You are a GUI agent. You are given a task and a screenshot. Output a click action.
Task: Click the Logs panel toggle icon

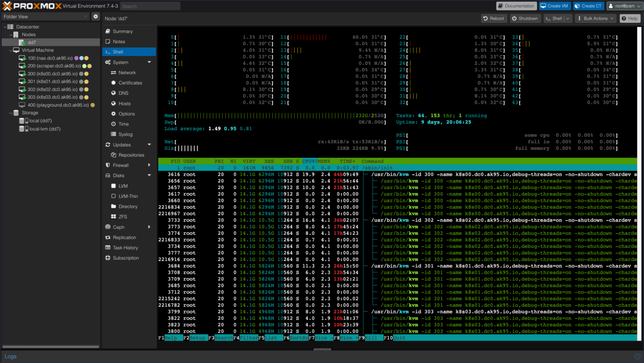pos(638,357)
